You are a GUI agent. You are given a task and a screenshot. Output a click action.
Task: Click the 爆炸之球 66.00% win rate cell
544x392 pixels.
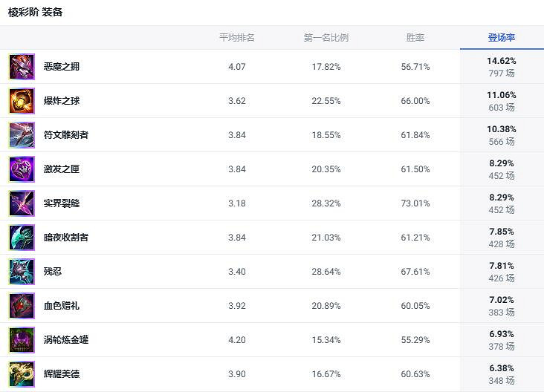pos(415,101)
